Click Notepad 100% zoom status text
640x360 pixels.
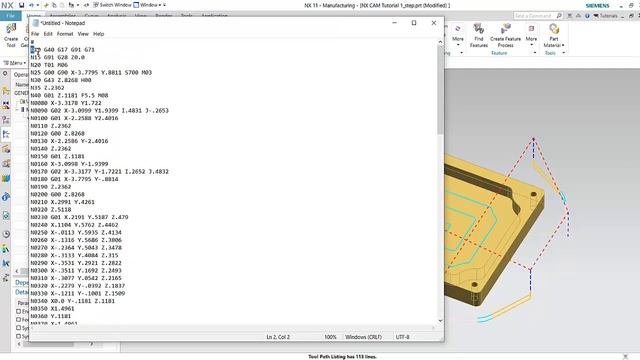point(330,337)
